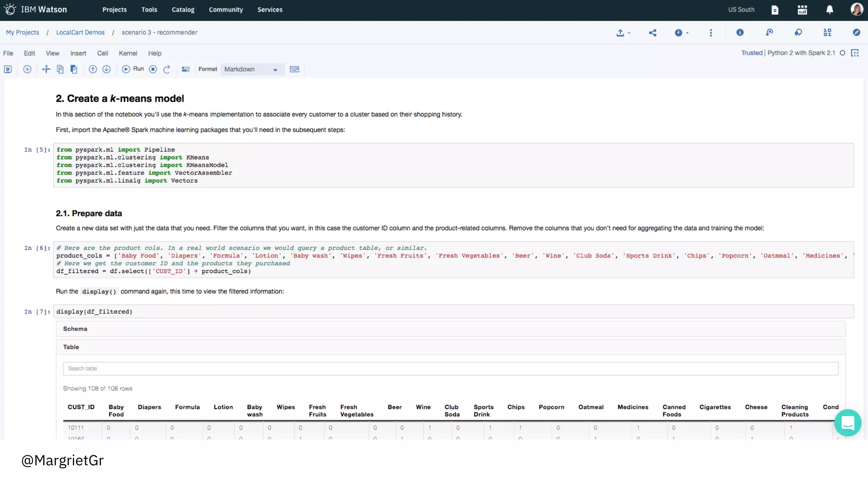Image resolution: width=868 pixels, height=488 pixels.
Task: Open the Kernel menu
Action: point(128,53)
